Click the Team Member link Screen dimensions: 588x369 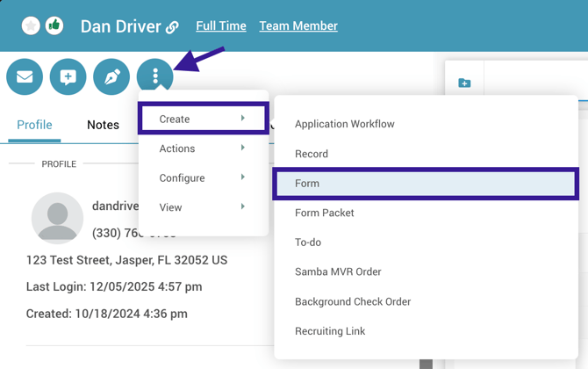coord(298,26)
